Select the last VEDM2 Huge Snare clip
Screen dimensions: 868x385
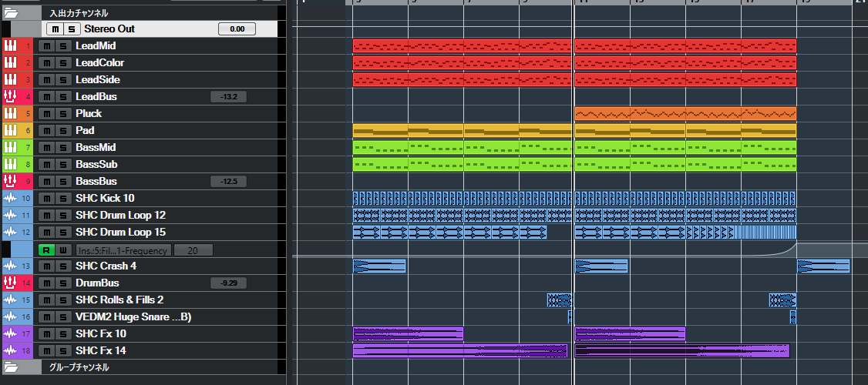793,317
